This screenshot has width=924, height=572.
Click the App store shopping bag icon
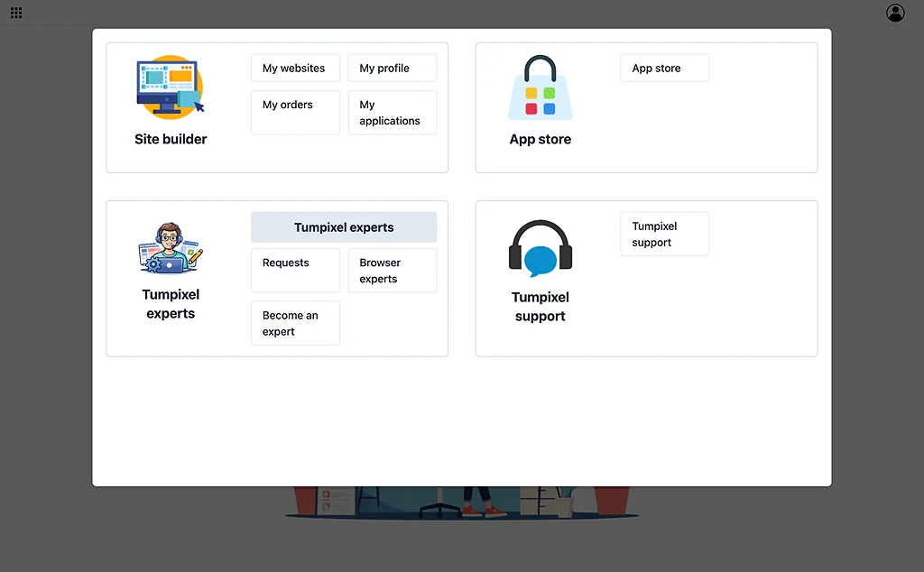tap(540, 88)
